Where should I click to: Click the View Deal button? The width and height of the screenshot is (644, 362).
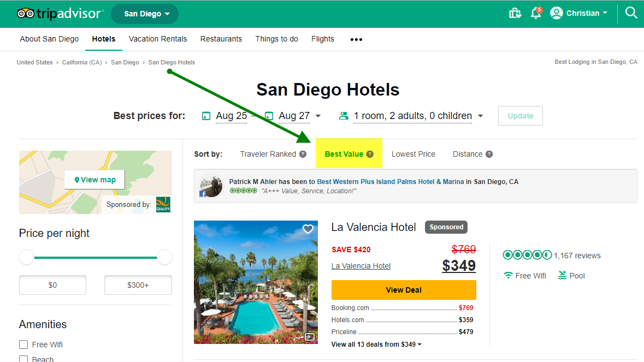click(404, 290)
